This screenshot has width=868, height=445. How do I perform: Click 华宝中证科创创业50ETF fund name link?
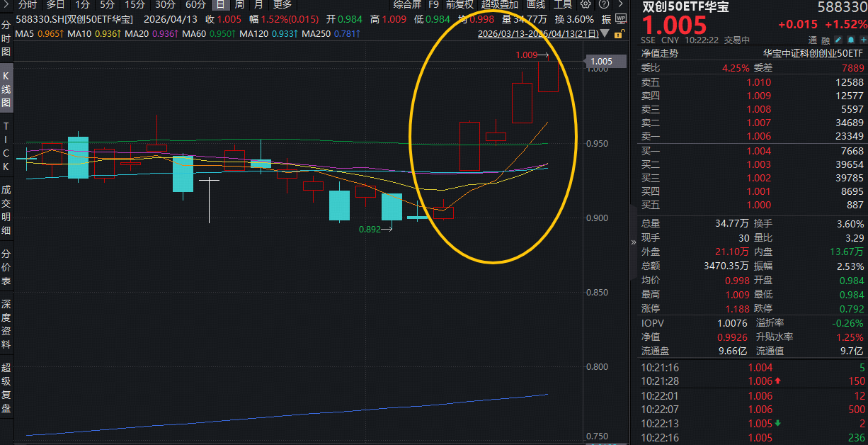(813, 53)
